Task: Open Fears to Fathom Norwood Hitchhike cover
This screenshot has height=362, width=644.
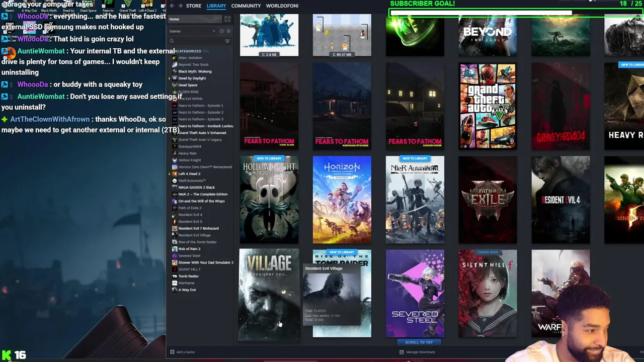Action: [x=342, y=106]
